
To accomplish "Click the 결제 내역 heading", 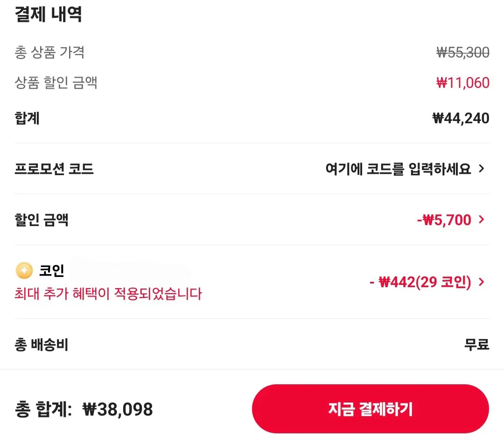I will 49,14.
